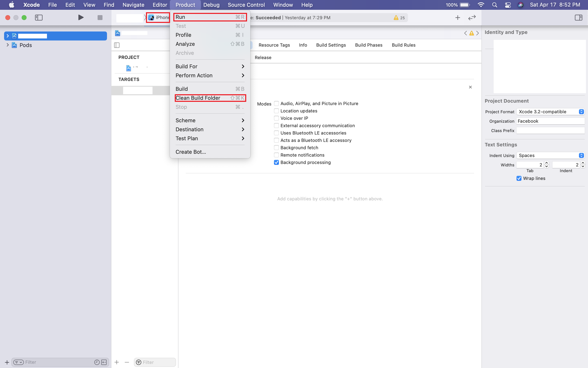Click the iPhone destination simulator icon
This screenshot has width=588, height=368.
coord(151,18)
